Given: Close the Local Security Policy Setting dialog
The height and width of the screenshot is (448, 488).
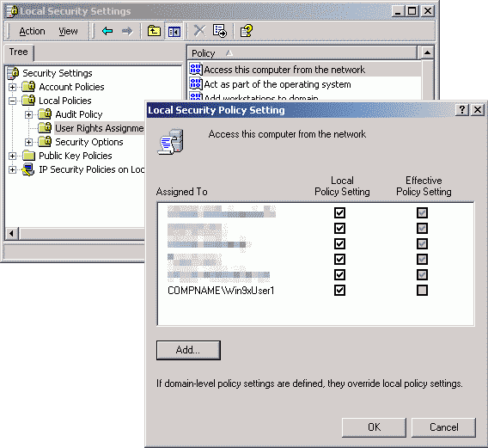Looking at the screenshot, I should (478, 110).
